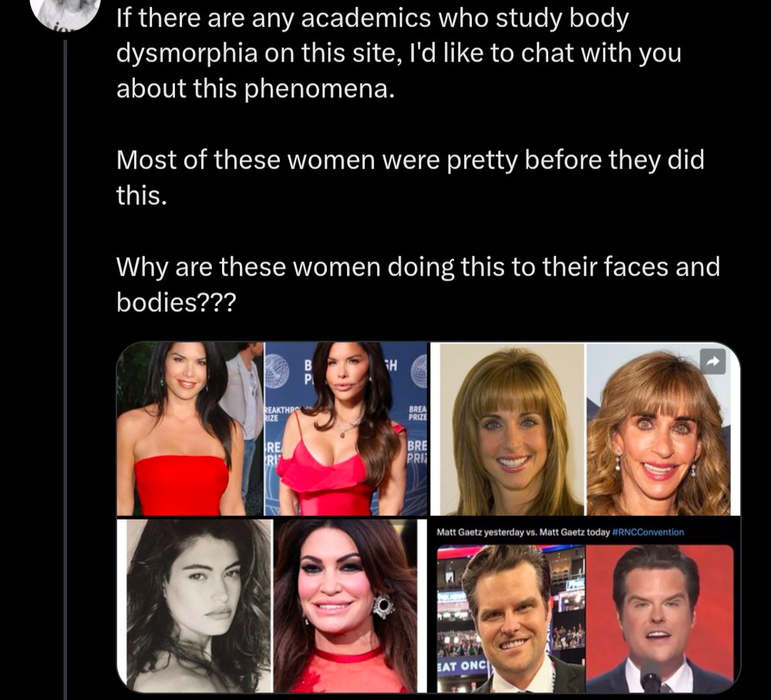This screenshot has width=771, height=700.
Task: Open the man at microphone on red background
Action: 660,618
